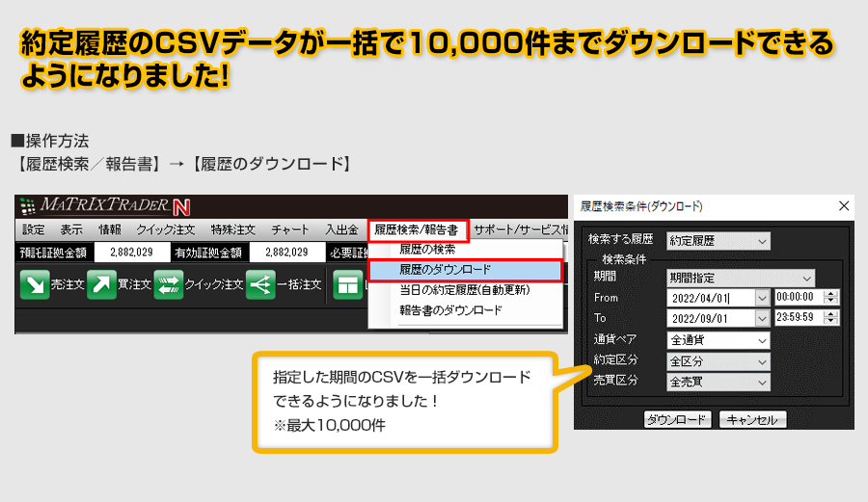This screenshot has width=868, height=502.
Task: Click the red-arrow sell order (売注文) icon
Action: (35, 285)
